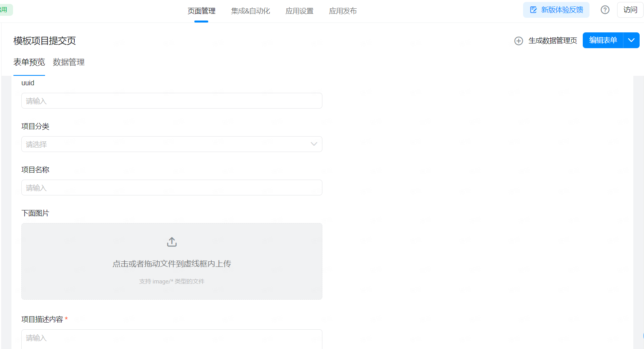This screenshot has height=349, width=644.
Task: Expand the 项目分类 select dropdown
Action: [172, 144]
